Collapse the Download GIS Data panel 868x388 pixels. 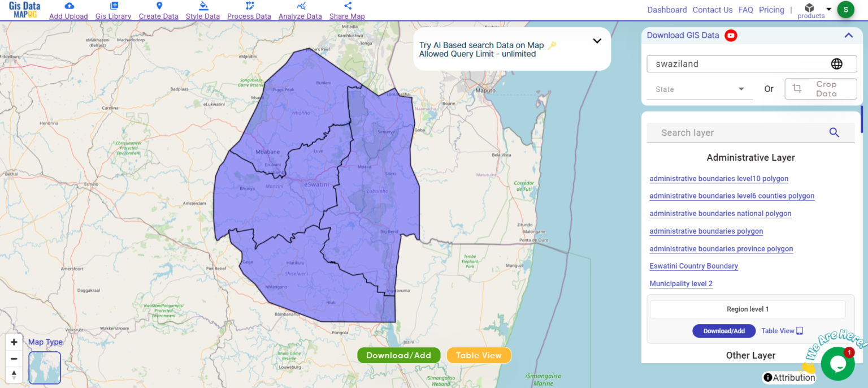[848, 35]
